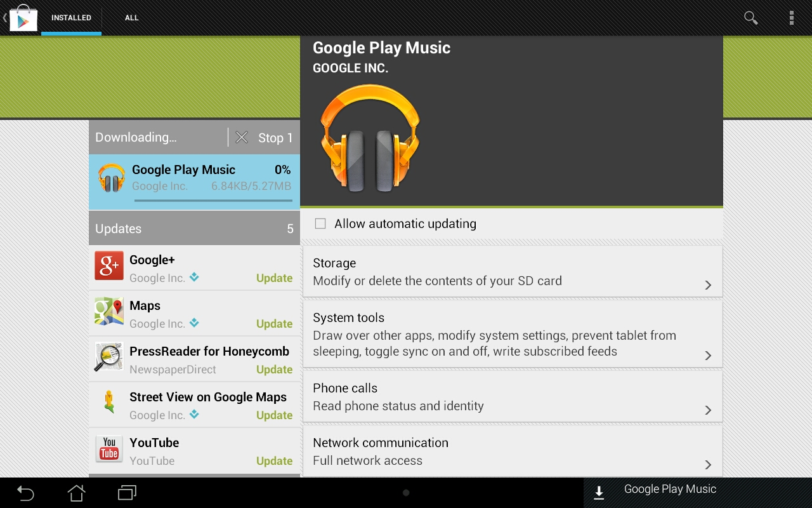Open the Android recent apps button
Screen dimensions: 812x508
pyautogui.click(x=128, y=493)
